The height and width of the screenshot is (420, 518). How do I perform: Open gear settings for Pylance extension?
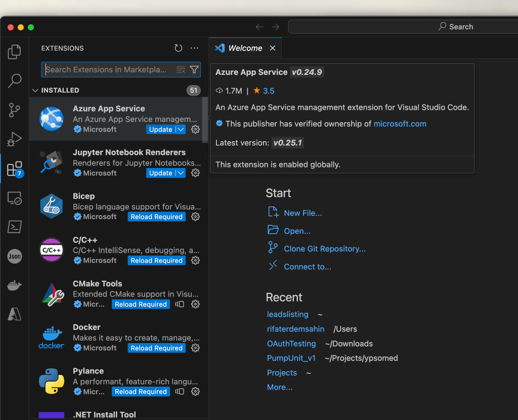pyautogui.click(x=195, y=392)
